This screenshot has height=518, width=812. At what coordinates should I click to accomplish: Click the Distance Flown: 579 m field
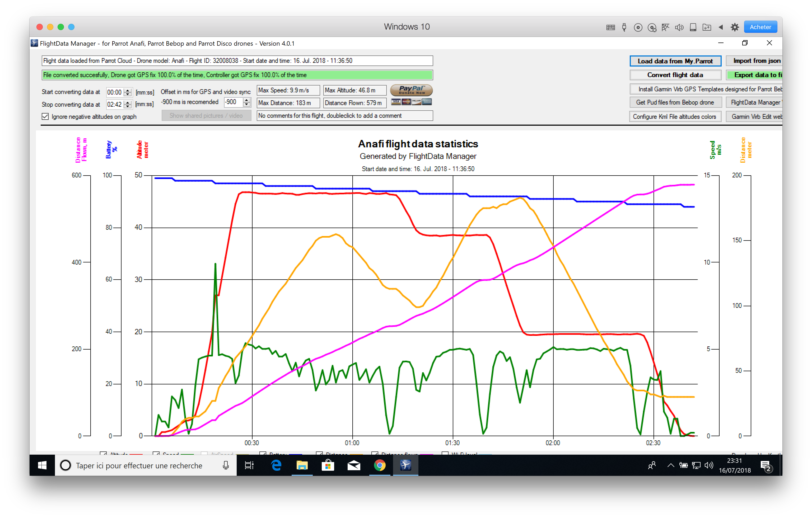pos(355,103)
